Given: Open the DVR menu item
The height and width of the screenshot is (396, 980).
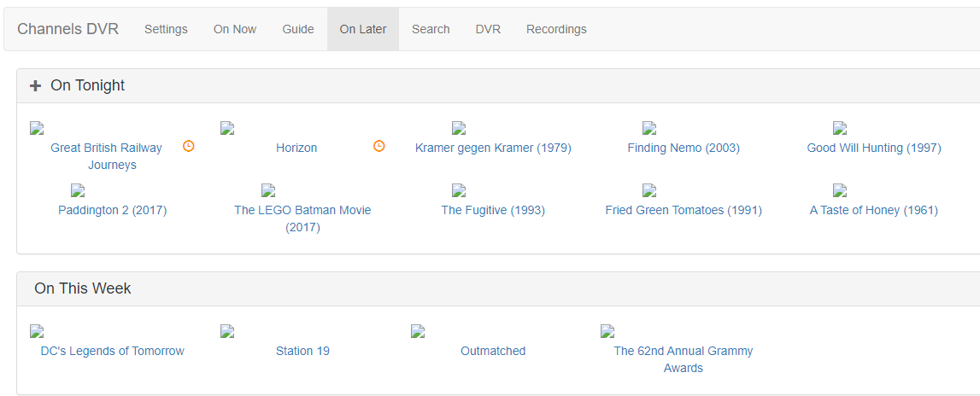Looking at the screenshot, I should 488,29.
